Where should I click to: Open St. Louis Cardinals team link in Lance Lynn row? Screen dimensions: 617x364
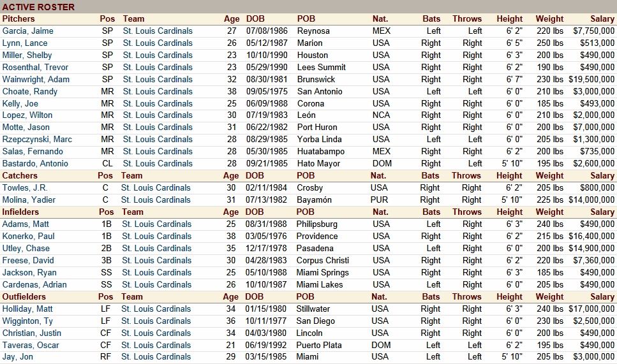tap(158, 43)
